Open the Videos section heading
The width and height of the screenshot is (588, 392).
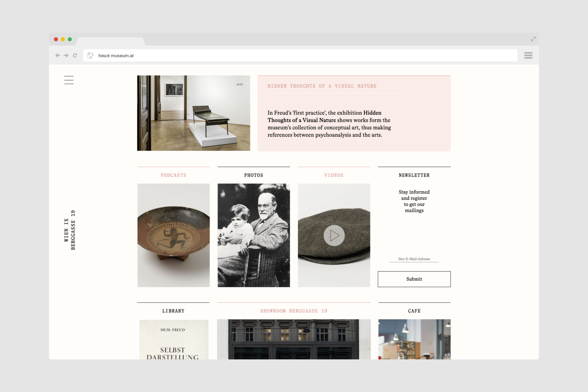click(334, 175)
